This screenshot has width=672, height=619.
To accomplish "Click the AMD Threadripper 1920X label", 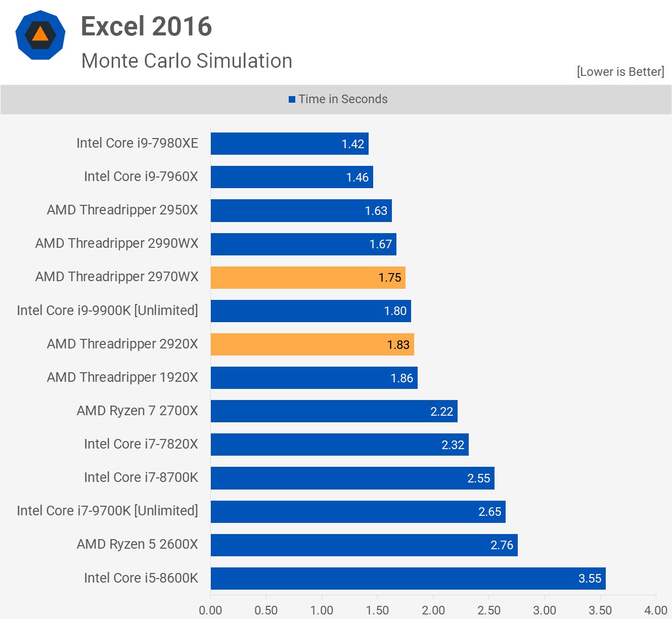I will tap(122, 377).
